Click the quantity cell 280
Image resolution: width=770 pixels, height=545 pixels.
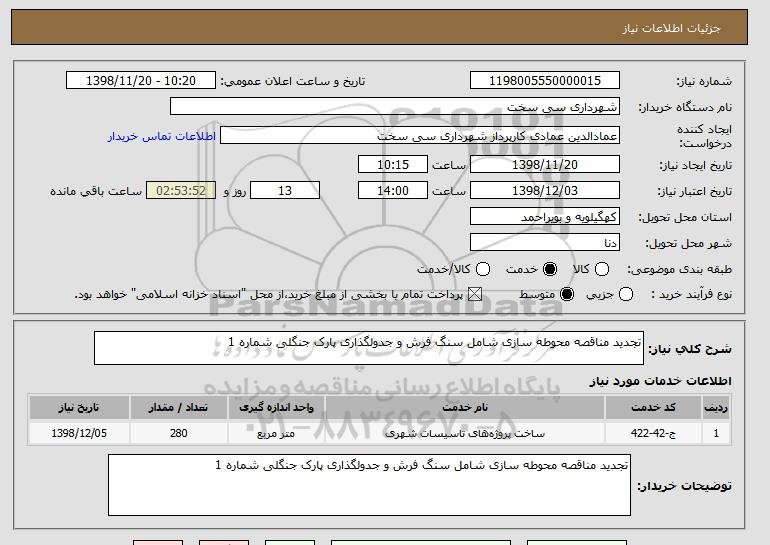(178, 433)
